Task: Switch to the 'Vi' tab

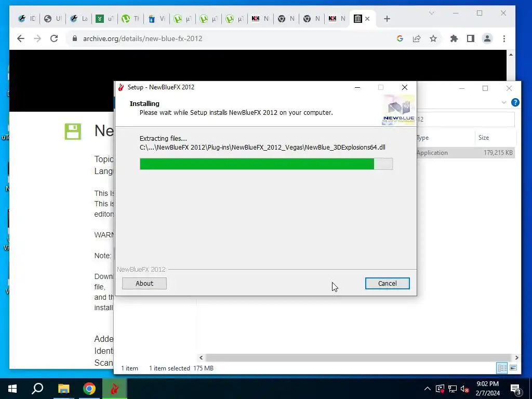Action: (x=156, y=19)
